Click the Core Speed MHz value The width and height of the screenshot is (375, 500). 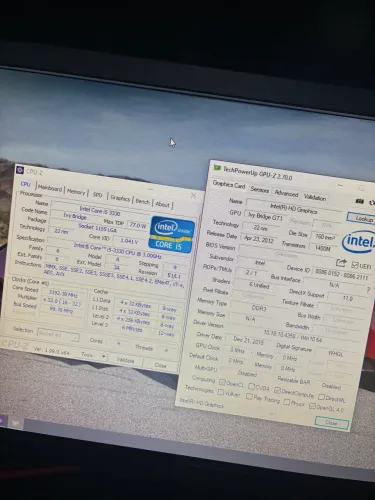click(x=63, y=294)
